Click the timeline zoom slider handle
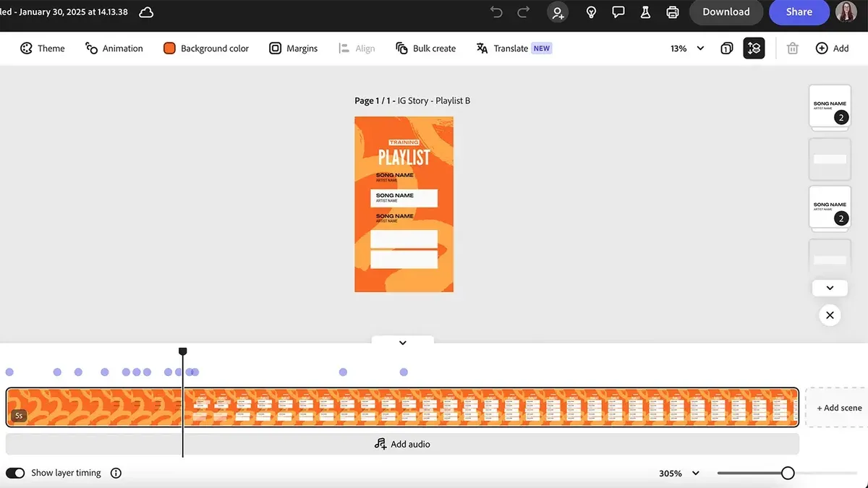868x488 pixels. coord(788,473)
